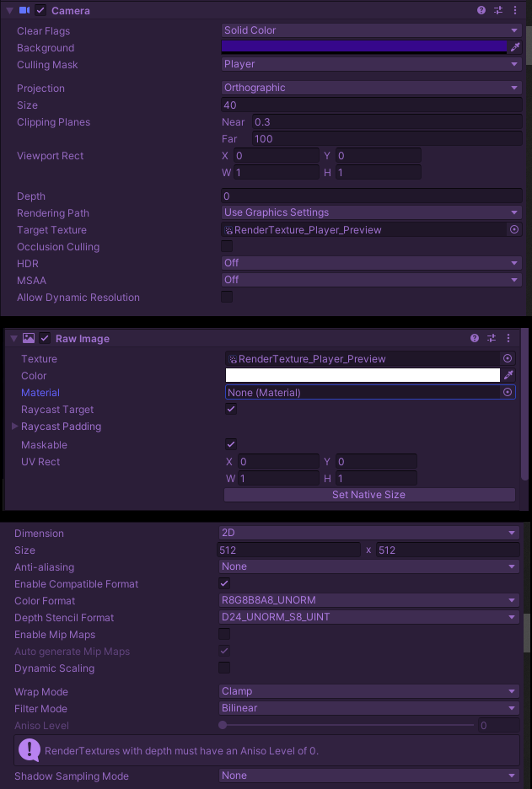The width and height of the screenshot is (532, 789).
Task: Open Raw Image Material object picker
Action: [x=508, y=392]
